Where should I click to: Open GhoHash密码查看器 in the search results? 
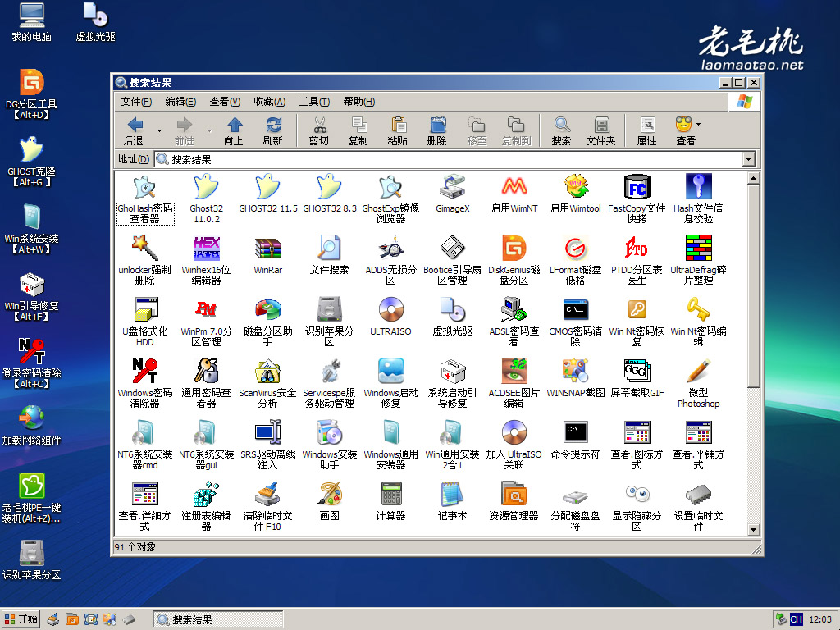click(x=144, y=199)
